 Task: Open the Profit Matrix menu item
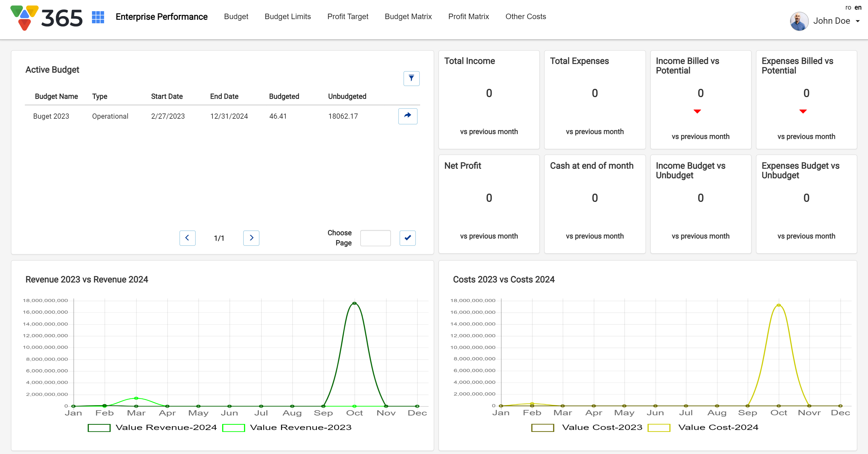tap(468, 16)
